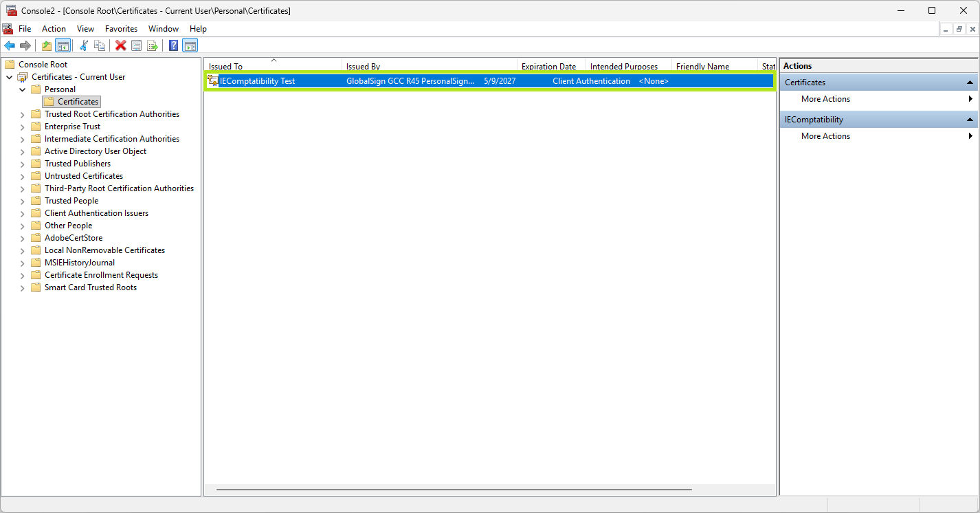980x513 pixels.
Task: Expand Active Directory User Object node
Action: tap(23, 151)
